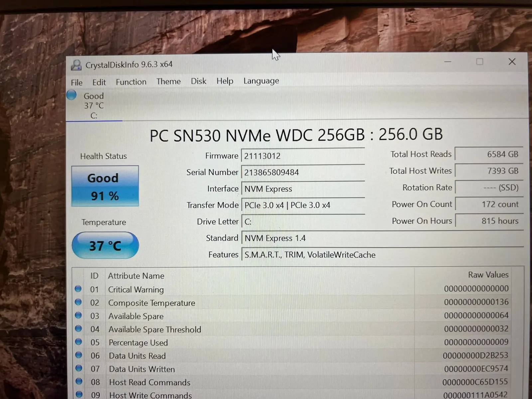This screenshot has width=532, height=399.
Task: Click the 37 °C temperature button
Action: click(x=105, y=245)
